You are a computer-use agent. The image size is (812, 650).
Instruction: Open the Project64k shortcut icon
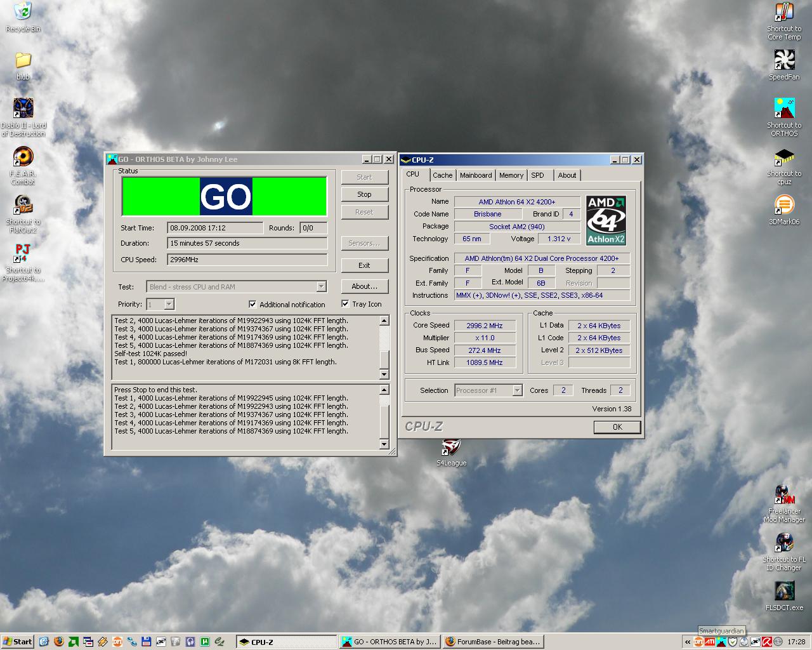tap(23, 262)
